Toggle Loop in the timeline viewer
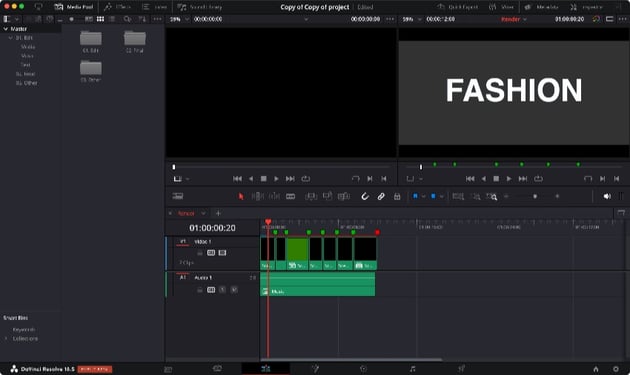The image size is (630, 375). point(538,178)
